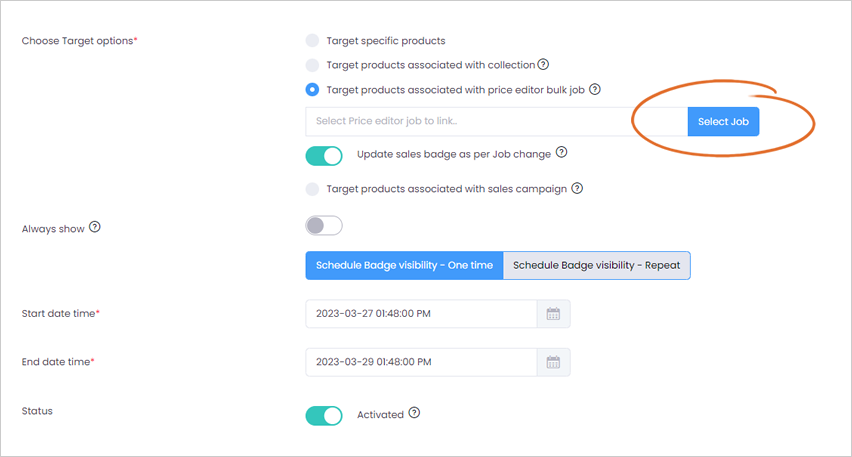This screenshot has width=852, height=457.
Task: Open calendar picker for End date time
Action: pos(553,362)
